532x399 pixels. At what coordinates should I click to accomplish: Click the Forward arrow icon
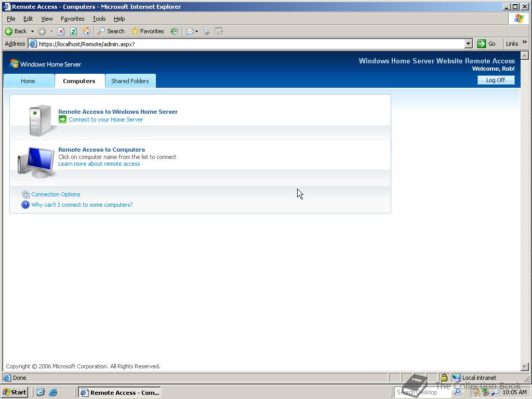(x=42, y=31)
